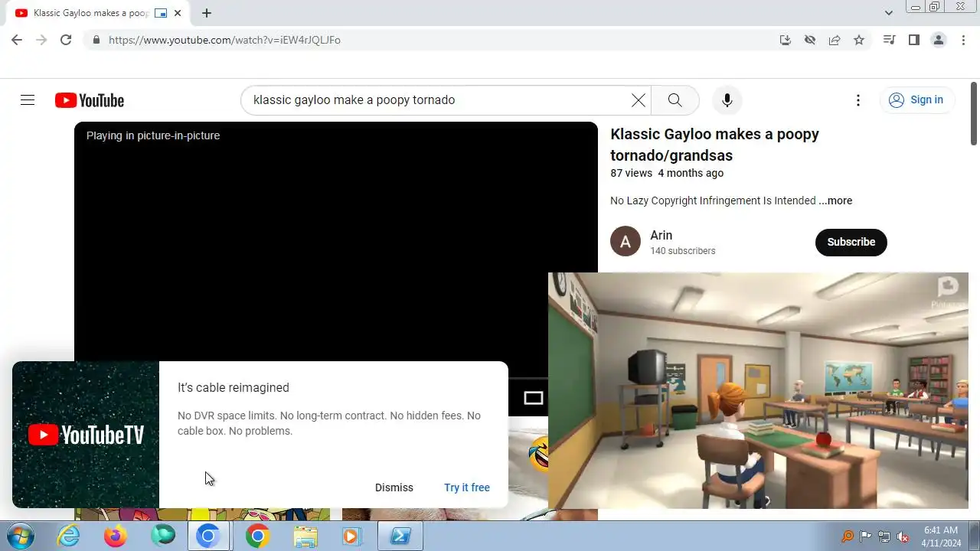Go back with browser back arrow

tap(17, 40)
